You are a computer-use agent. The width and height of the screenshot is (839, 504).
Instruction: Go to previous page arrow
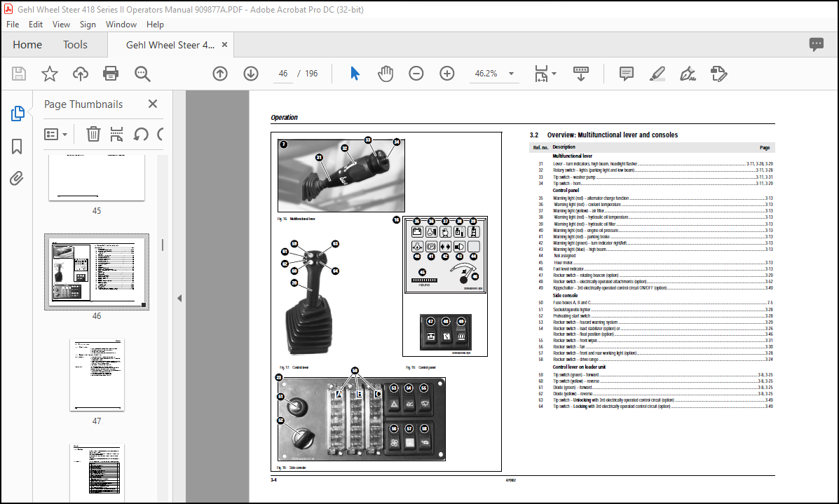coord(220,74)
